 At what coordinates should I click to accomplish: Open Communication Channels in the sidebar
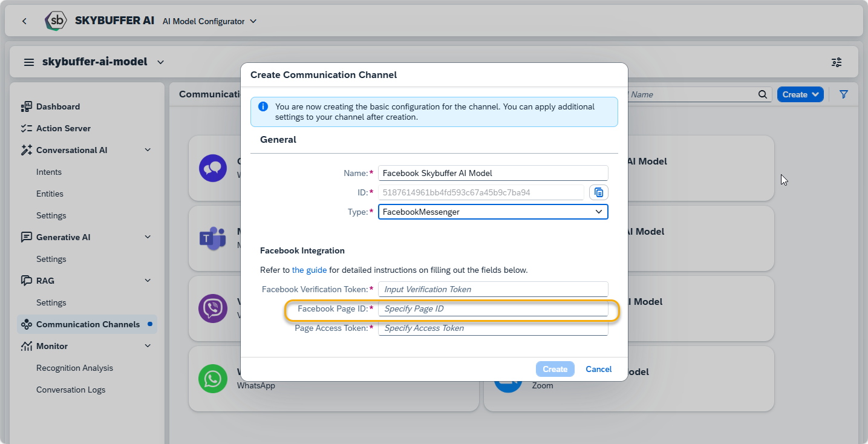tap(87, 324)
